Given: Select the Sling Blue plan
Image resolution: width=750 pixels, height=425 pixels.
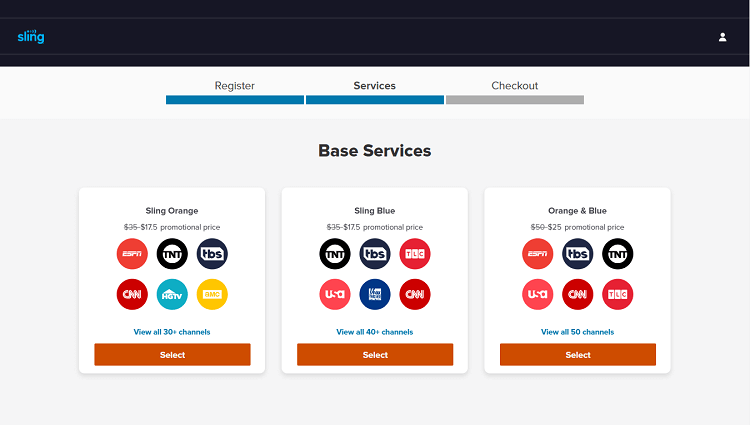Looking at the screenshot, I should (x=375, y=355).
